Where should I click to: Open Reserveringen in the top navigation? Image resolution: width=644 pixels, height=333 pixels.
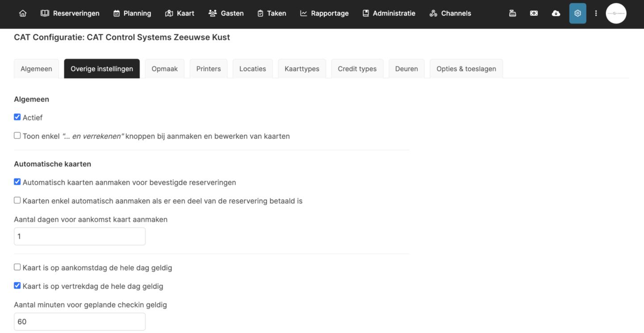tap(70, 13)
